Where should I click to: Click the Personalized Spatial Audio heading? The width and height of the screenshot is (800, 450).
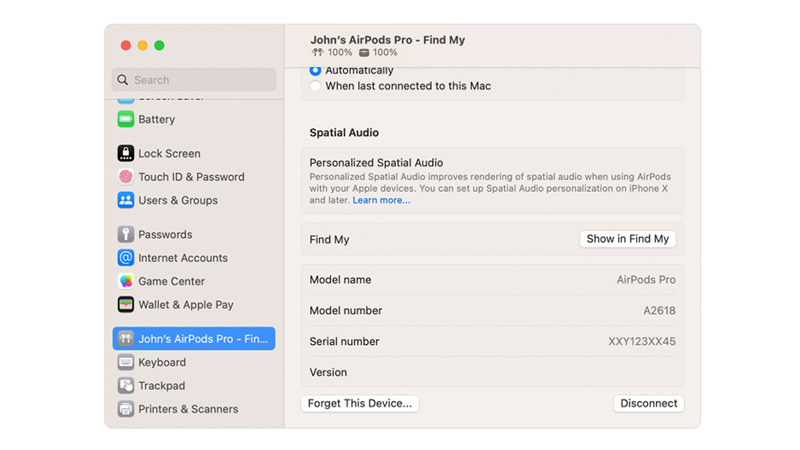[376, 163]
